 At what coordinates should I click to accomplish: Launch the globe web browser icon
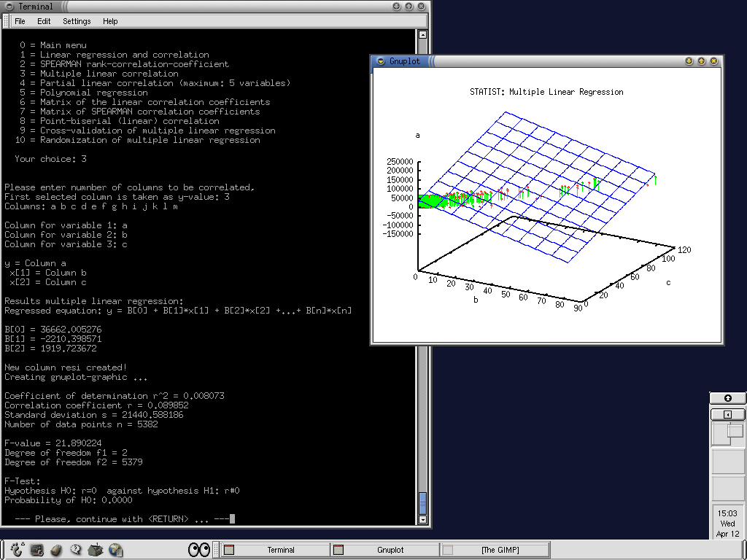coord(115,550)
